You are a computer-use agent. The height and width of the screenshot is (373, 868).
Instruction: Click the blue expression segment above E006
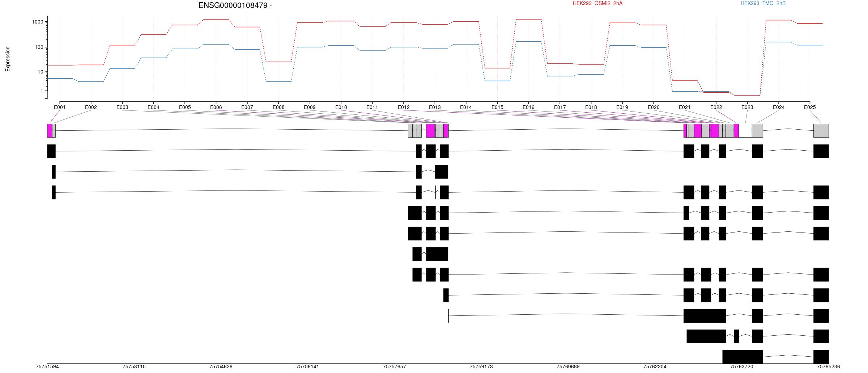click(x=216, y=44)
